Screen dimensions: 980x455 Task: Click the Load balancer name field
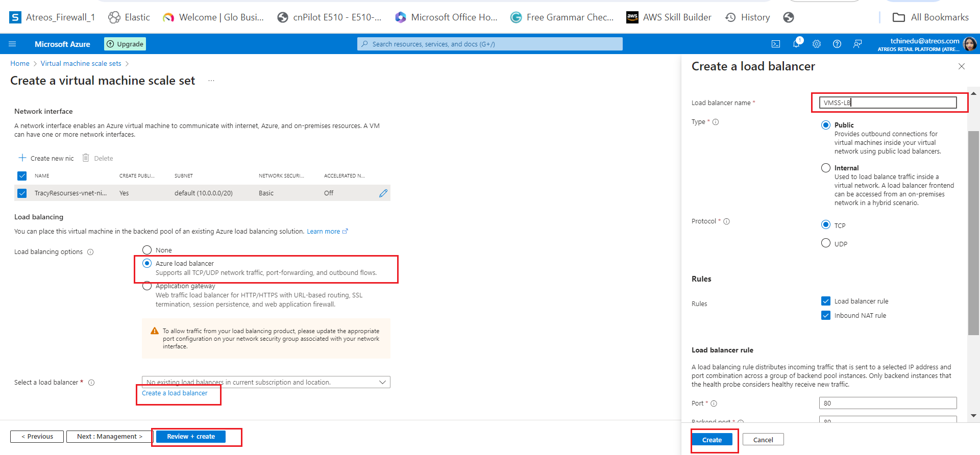coord(888,103)
